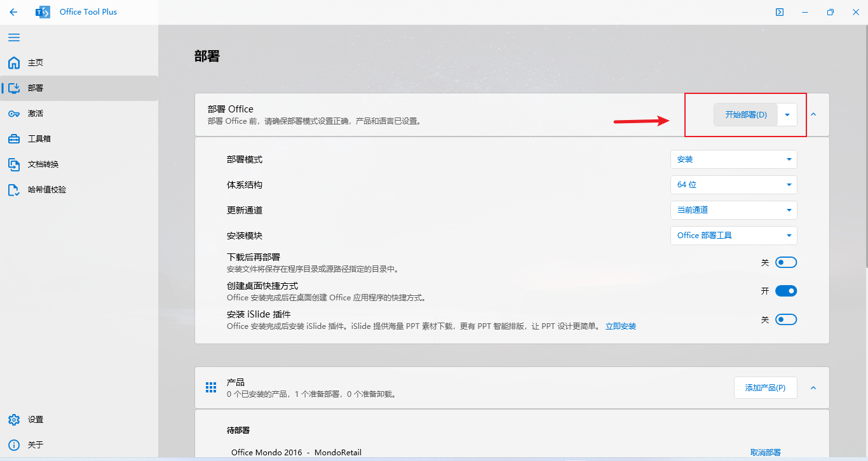
Task: Open the command window icon in title bar
Action: click(x=780, y=12)
